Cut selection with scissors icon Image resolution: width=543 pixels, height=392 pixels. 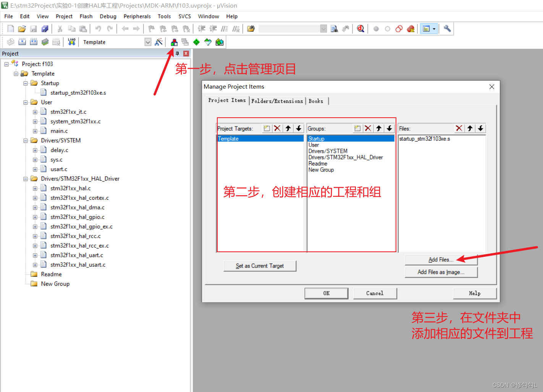[60, 29]
